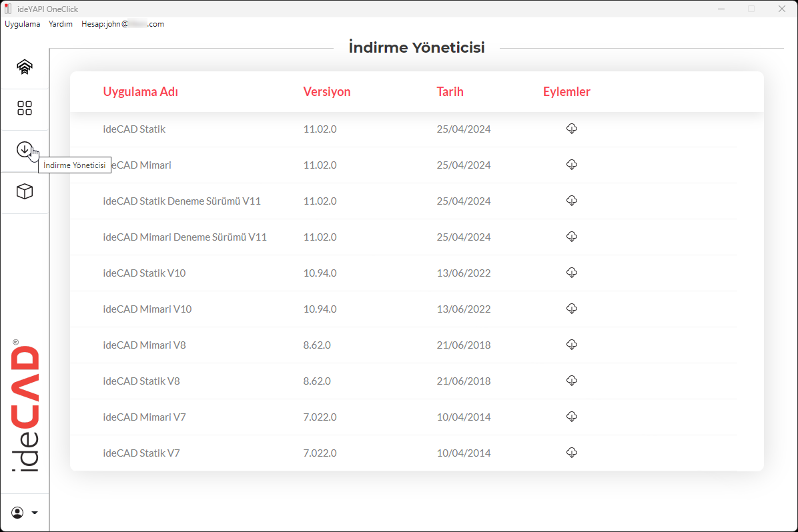This screenshot has width=798, height=532.
Task: Open the 3D cube icon in sidebar
Action: tap(25, 192)
